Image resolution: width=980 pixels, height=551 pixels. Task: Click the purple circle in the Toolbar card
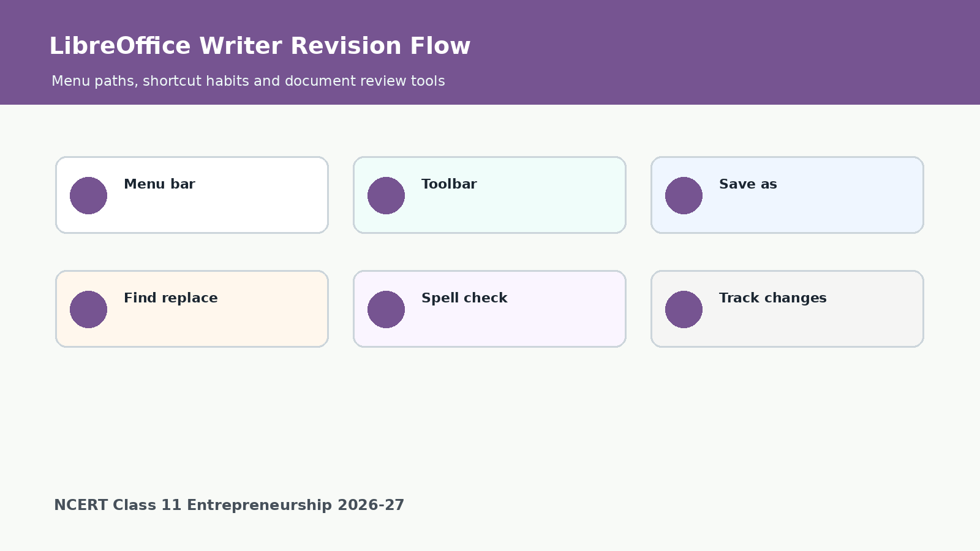386,195
